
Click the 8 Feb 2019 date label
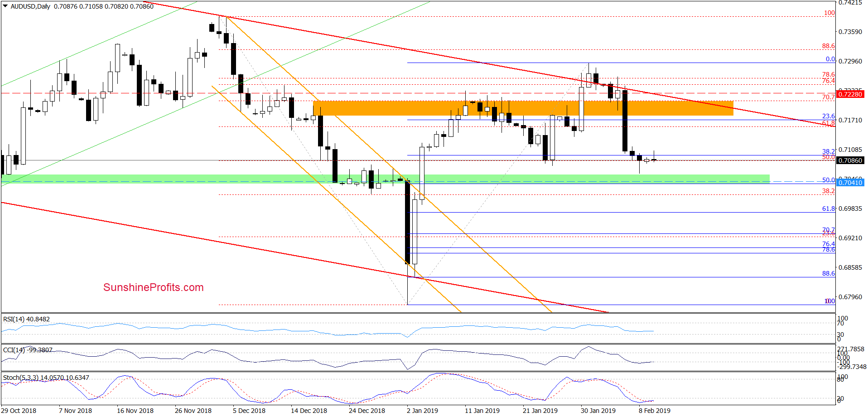[x=655, y=411]
